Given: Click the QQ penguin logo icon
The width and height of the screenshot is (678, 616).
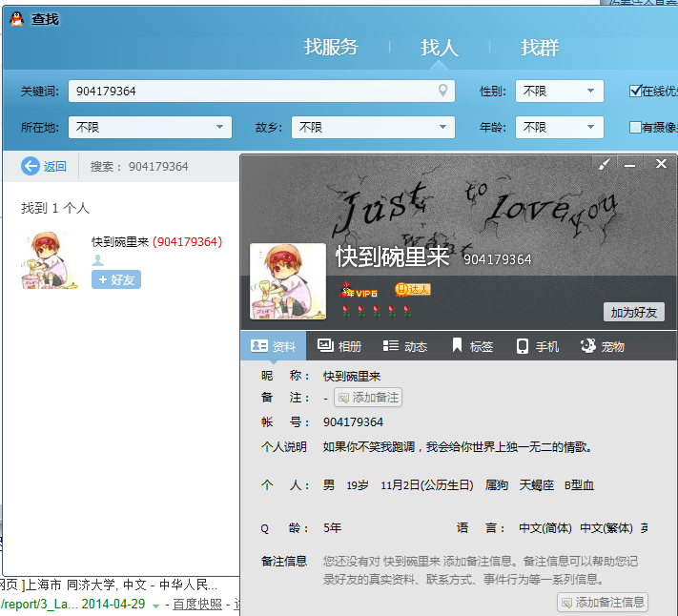Looking at the screenshot, I should [x=17, y=19].
